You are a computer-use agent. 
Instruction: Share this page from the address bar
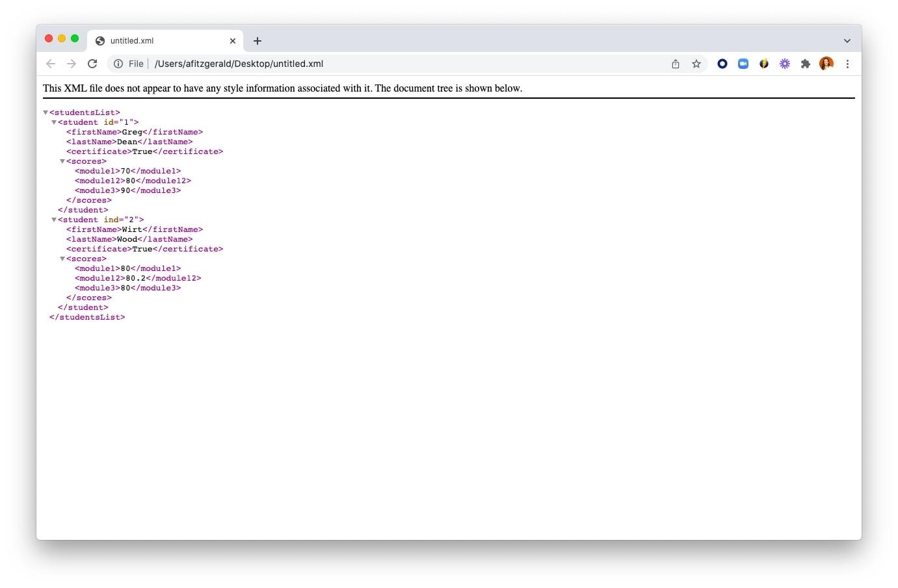tap(676, 64)
